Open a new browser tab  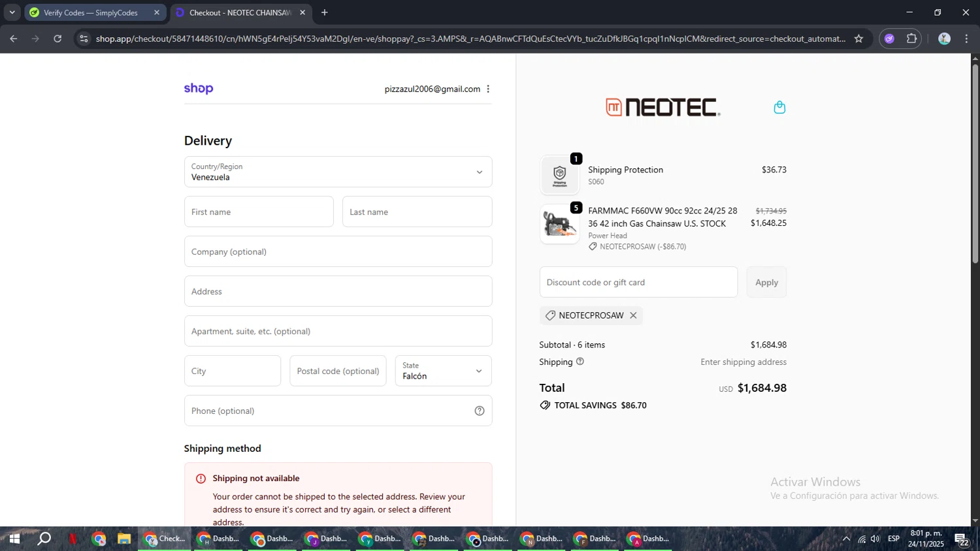325,12
